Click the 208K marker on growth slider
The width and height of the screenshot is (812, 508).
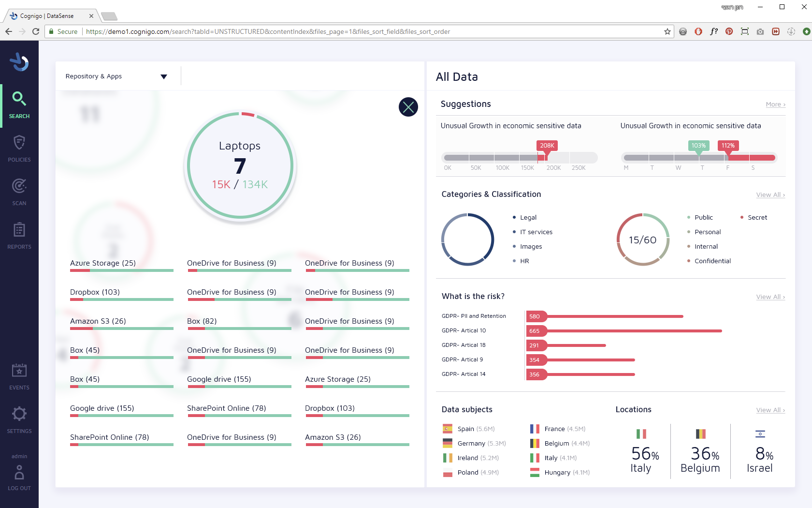pyautogui.click(x=547, y=146)
